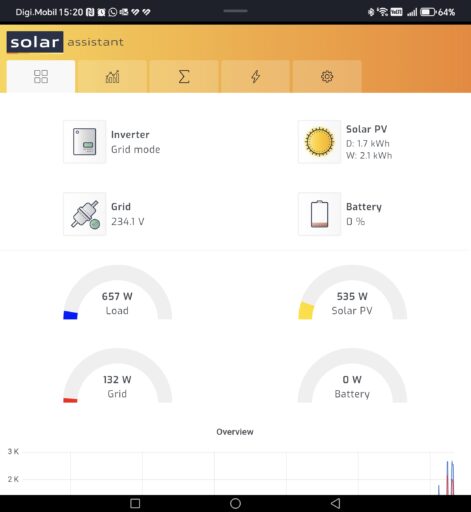Image resolution: width=471 pixels, height=512 pixels.
Task: Tap the '2 K' chart axis label
Action: tap(13, 479)
